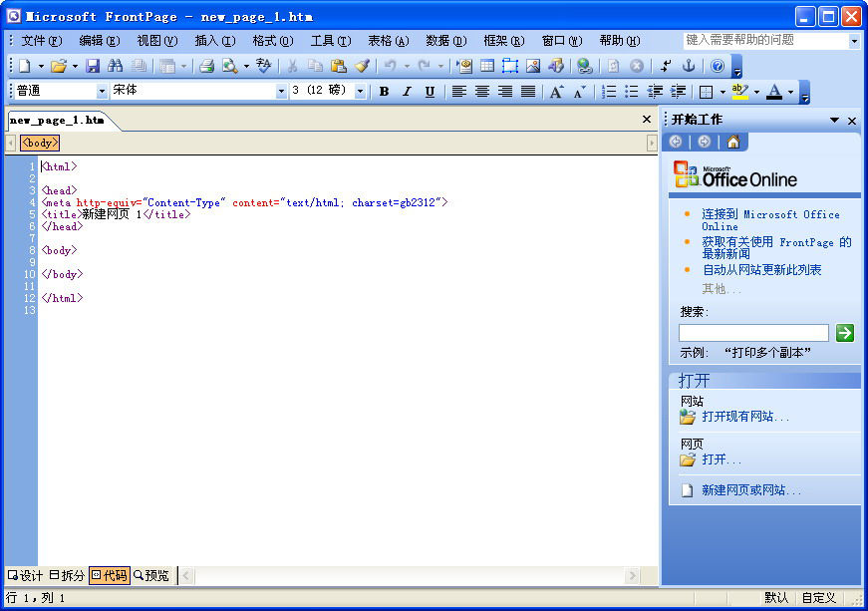Open the 宋体 font dropdown

point(281,92)
